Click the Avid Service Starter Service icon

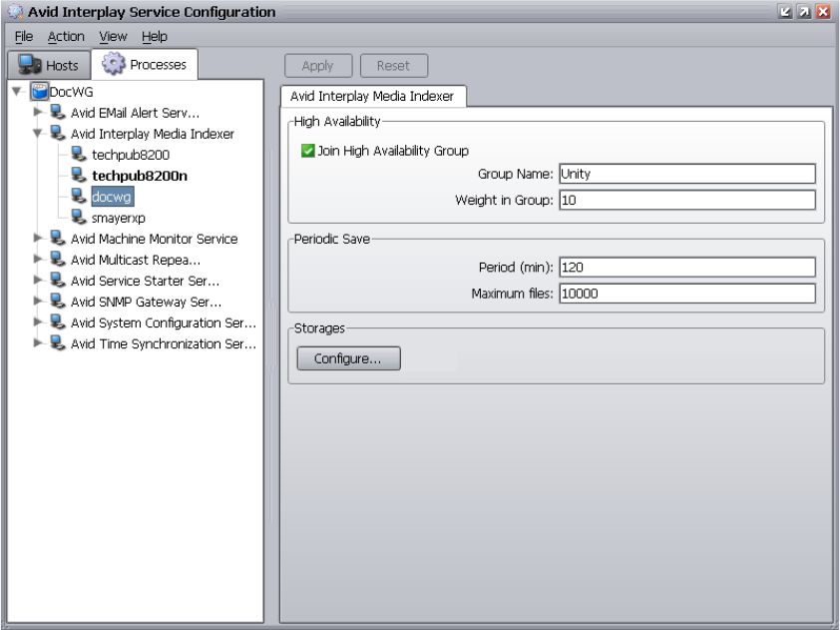coord(57,280)
